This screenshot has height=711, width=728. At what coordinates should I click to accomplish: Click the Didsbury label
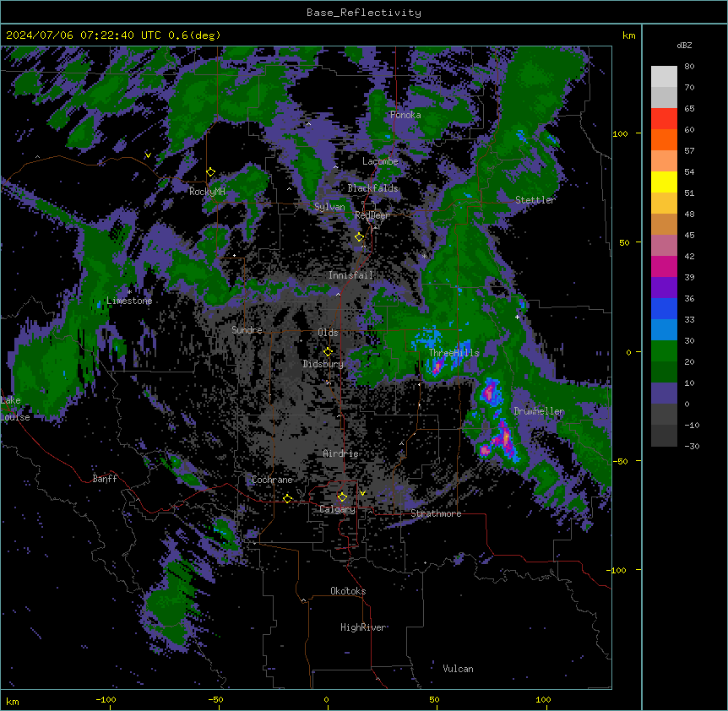point(323,364)
